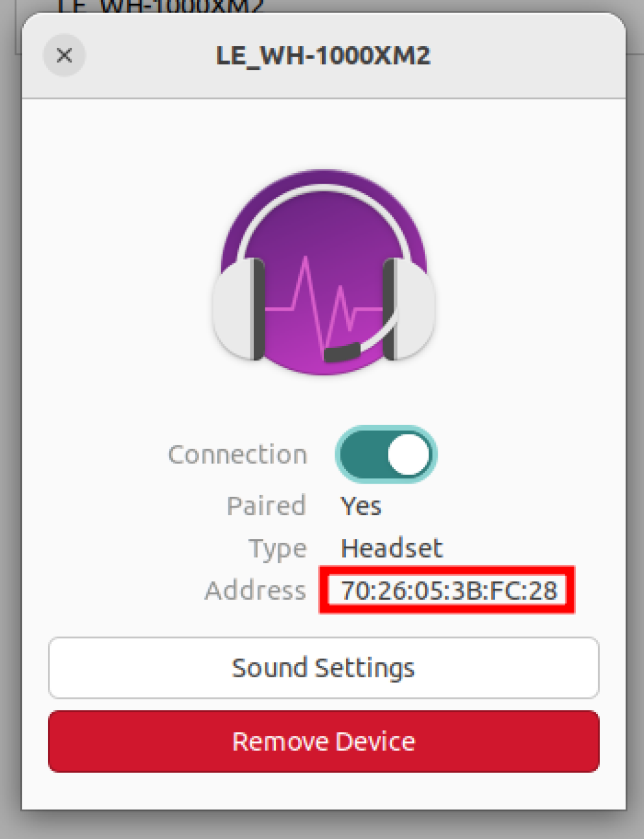The image size is (644, 839).
Task: Select the Type field showing Headset
Action: point(391,548)
